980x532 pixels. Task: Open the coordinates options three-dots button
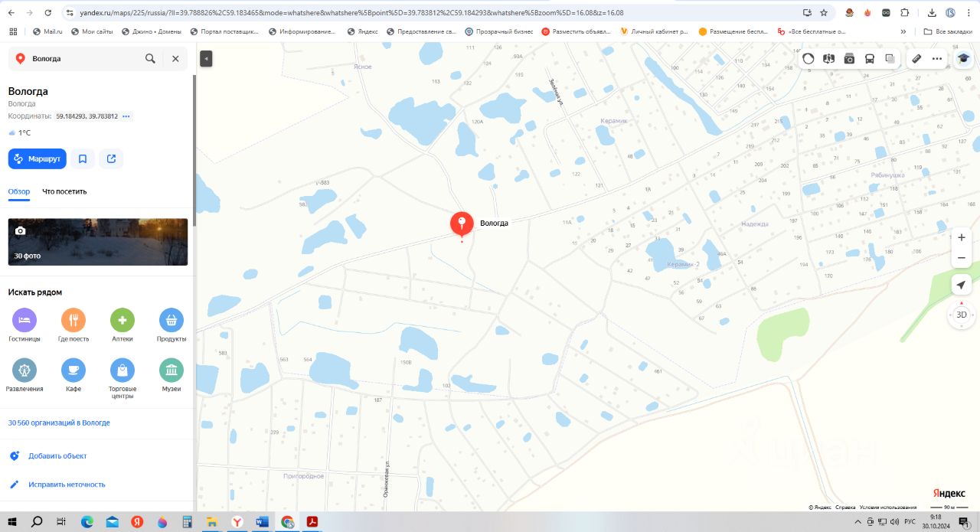126,116
